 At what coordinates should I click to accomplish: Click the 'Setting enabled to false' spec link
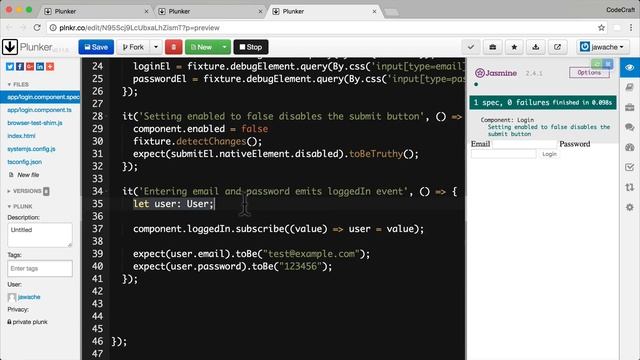click(x=549, y=130)
